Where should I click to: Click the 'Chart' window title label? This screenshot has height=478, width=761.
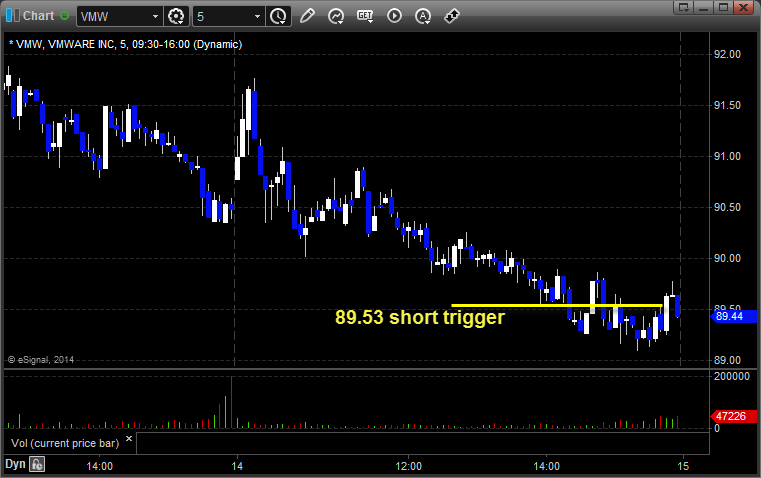click(x=38, y=16)
